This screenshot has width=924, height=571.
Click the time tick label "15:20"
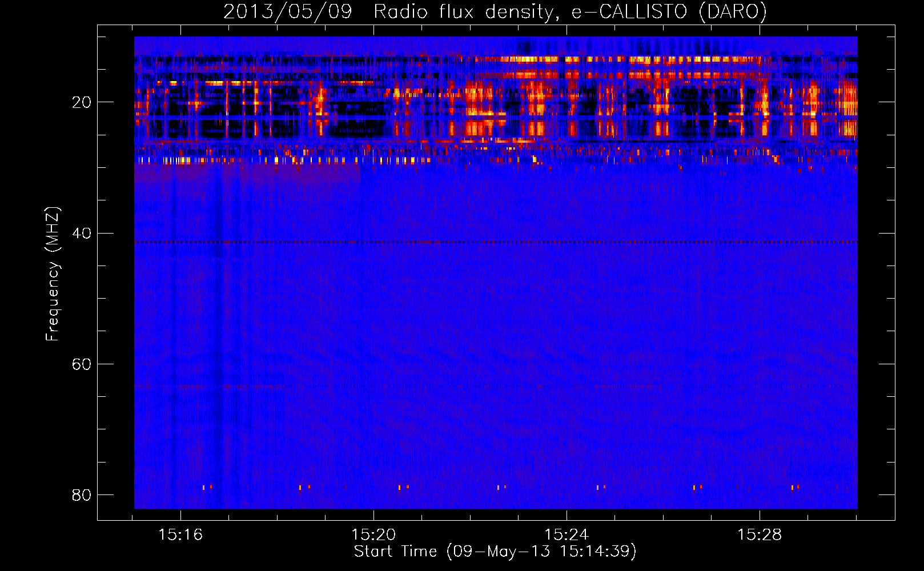[x=373, y=535]
